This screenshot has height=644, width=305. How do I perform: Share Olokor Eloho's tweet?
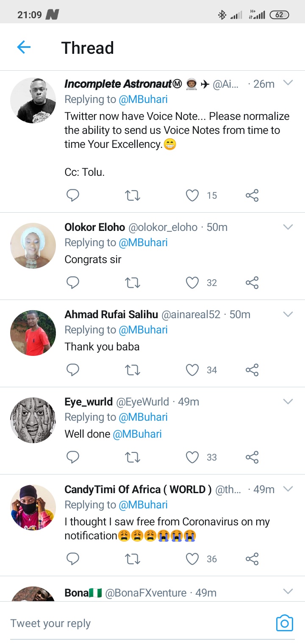pyautogui.click(x=252, y=283)
